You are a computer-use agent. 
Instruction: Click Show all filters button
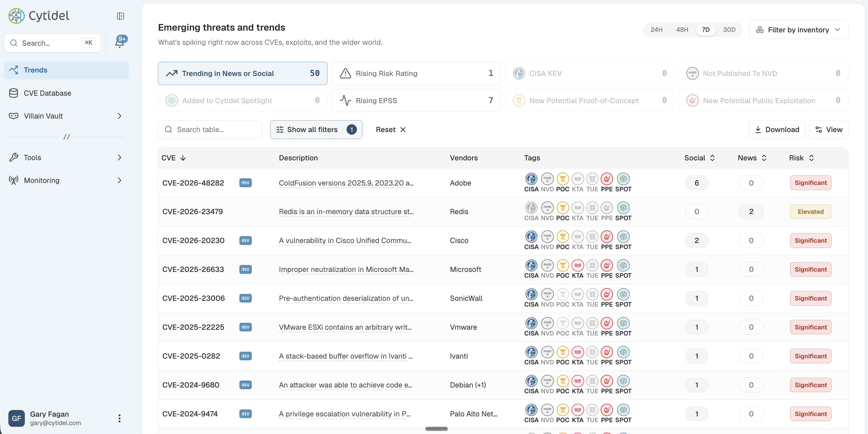coord(316,129)
